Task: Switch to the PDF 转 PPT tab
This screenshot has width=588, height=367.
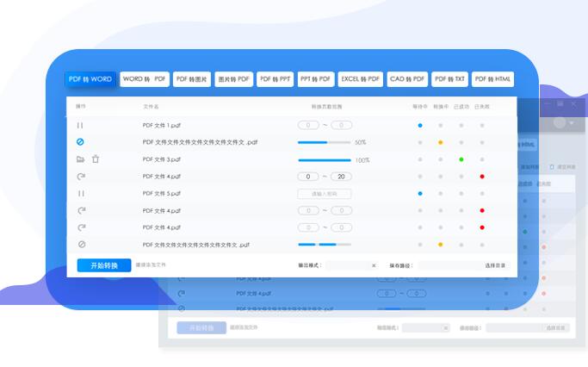Action: click(x=275, y=79)
